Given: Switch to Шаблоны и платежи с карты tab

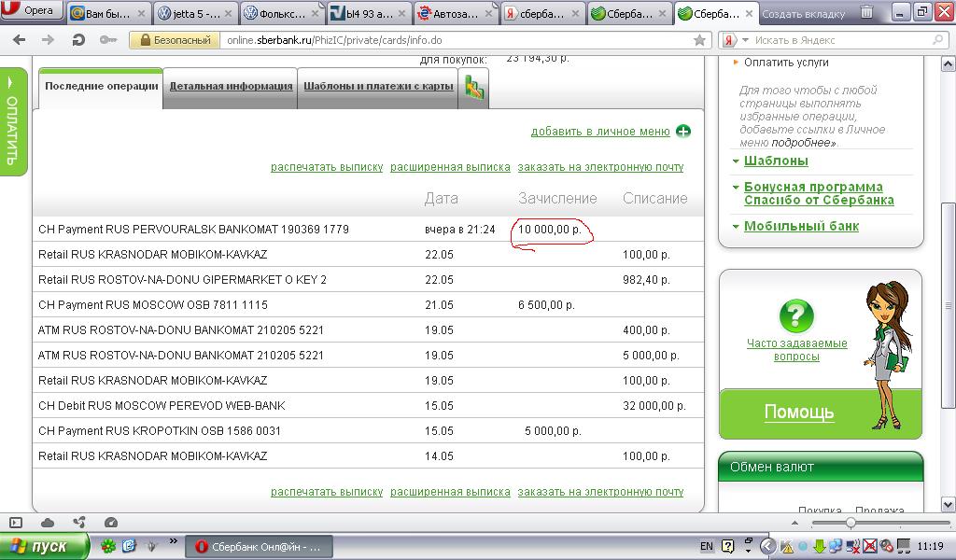Looking at the screenshot, I should 378,86.
